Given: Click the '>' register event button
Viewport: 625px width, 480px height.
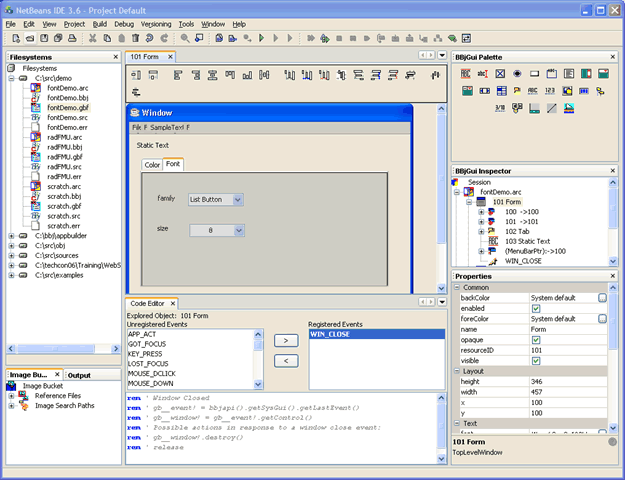Looking at the screenshot, I should (286, 340).
